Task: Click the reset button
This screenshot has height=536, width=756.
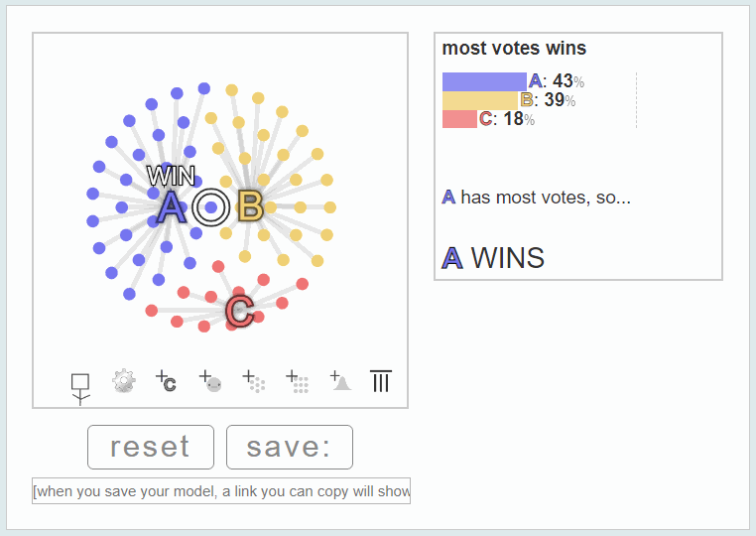Action: (151, 447)
